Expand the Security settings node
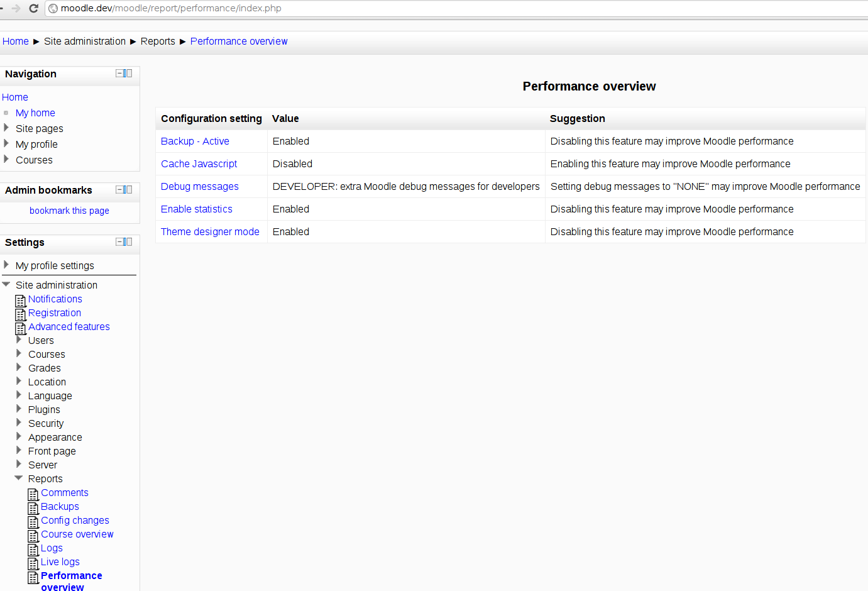 coord(19,423)
